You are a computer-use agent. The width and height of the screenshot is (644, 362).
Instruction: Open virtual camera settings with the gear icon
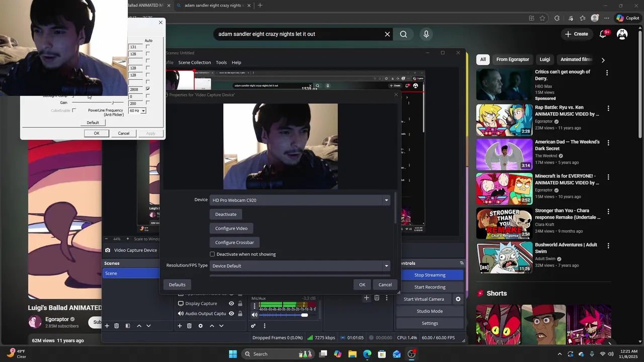pyautogui.click(x=458, y=299)
